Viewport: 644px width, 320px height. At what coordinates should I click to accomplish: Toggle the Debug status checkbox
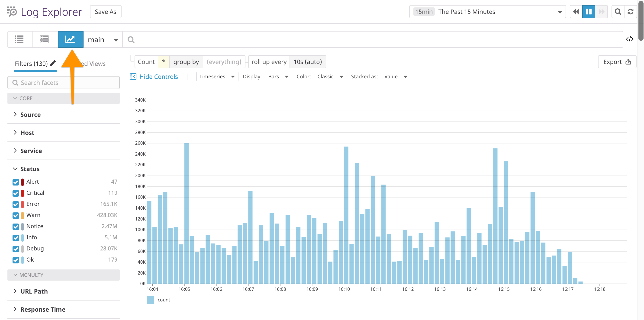tap(16, 249)
